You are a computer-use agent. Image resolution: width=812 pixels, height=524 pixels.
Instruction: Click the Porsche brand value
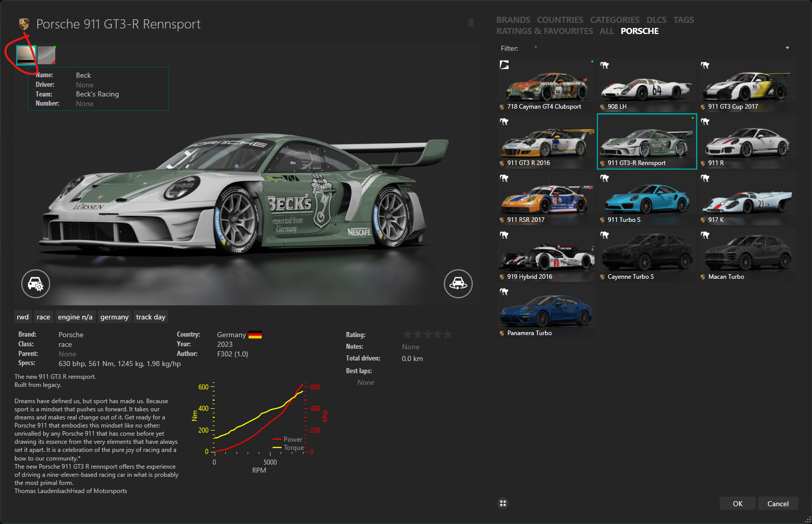[71, 335]
